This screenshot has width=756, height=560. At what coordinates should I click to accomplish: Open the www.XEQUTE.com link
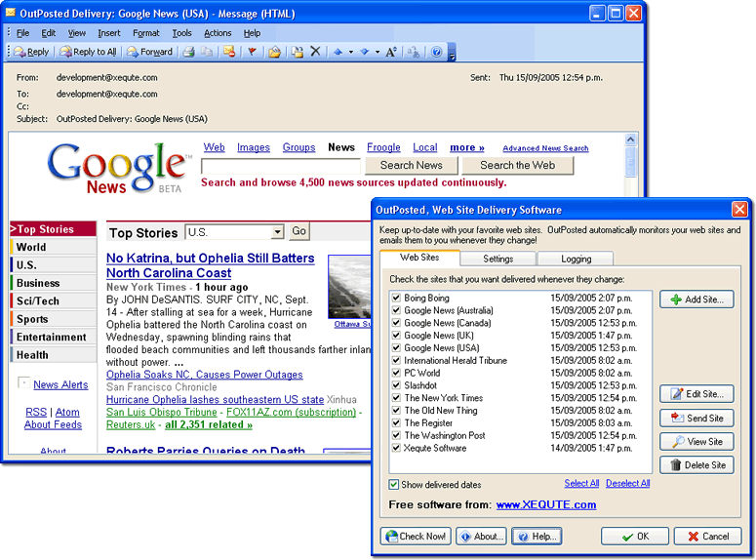(x=546, y=505)
